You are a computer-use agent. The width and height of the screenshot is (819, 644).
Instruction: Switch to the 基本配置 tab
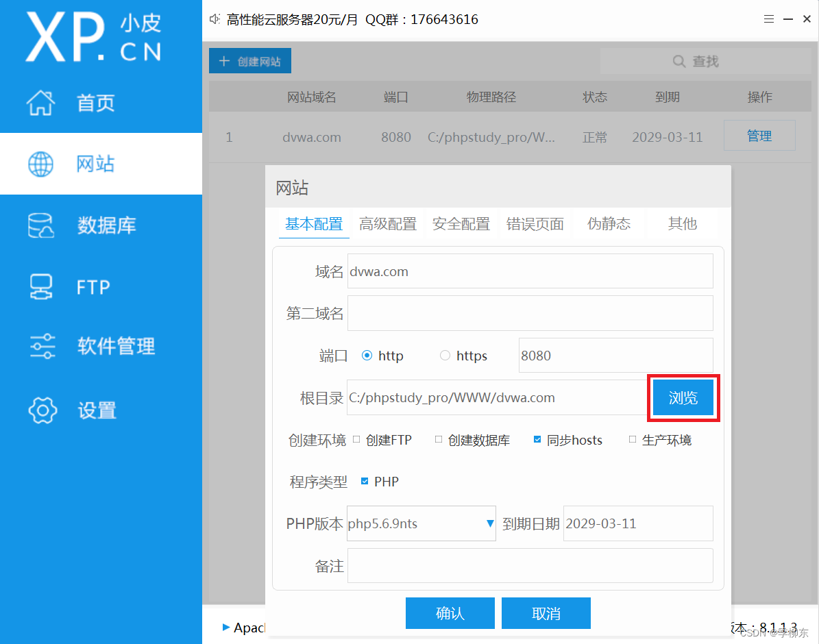click(314, 224)
